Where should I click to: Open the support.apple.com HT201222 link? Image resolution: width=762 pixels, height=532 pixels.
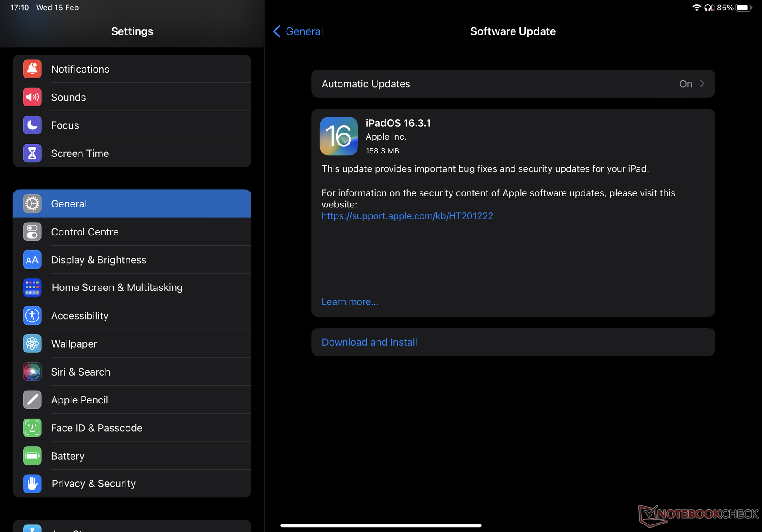(x=407, y=216)
